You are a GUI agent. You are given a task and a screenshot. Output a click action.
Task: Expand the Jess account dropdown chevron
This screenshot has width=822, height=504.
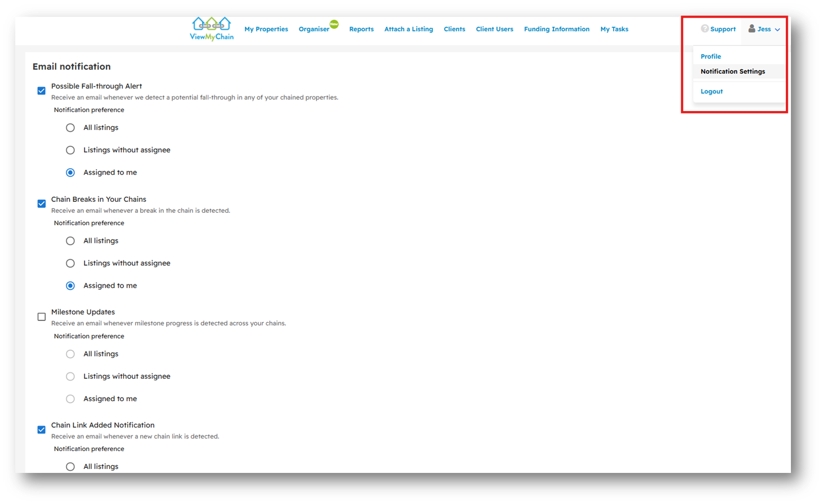(778, 30)
